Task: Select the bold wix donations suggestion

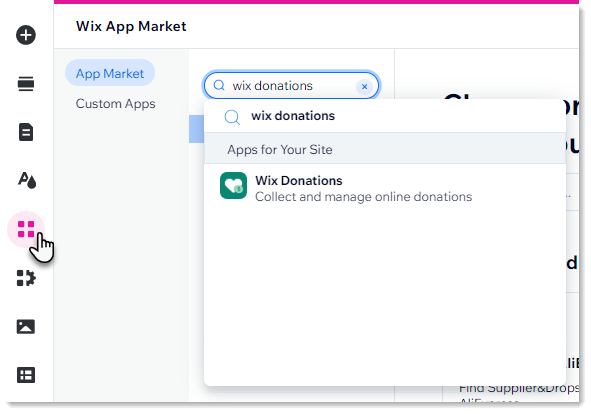Action: click(x=293, y=116)
